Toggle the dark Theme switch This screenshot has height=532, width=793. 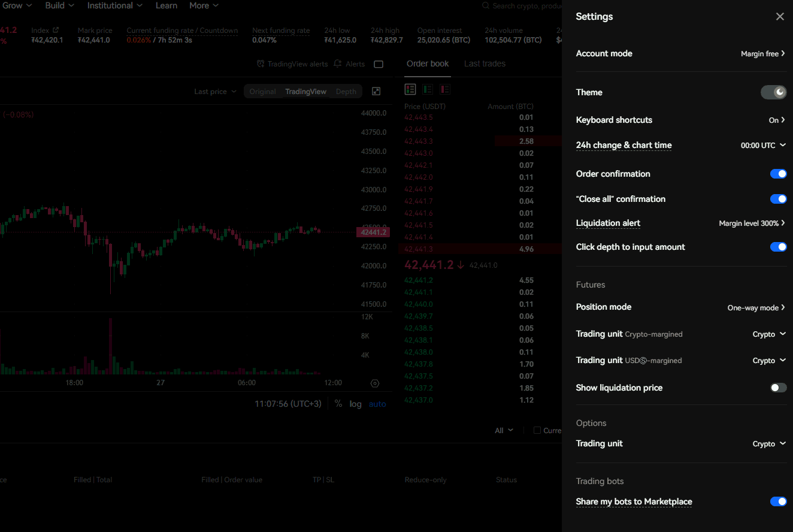[773, 92]
